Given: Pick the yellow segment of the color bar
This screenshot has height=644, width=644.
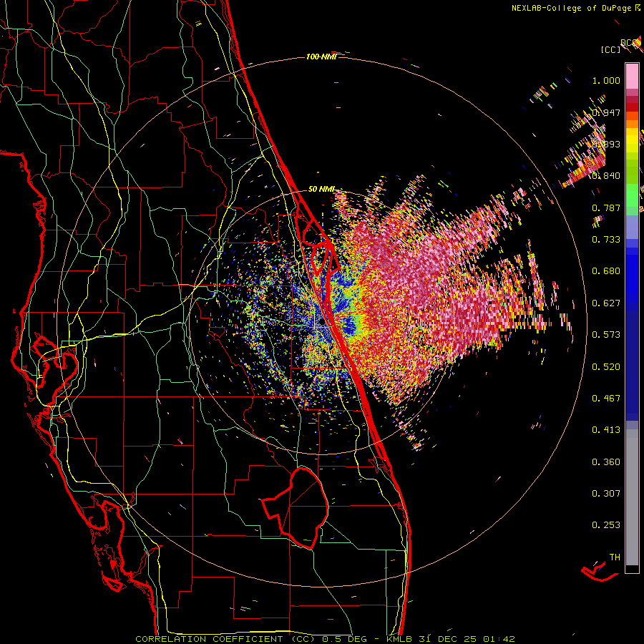Looking at the screenshot, I should (632, 140).
